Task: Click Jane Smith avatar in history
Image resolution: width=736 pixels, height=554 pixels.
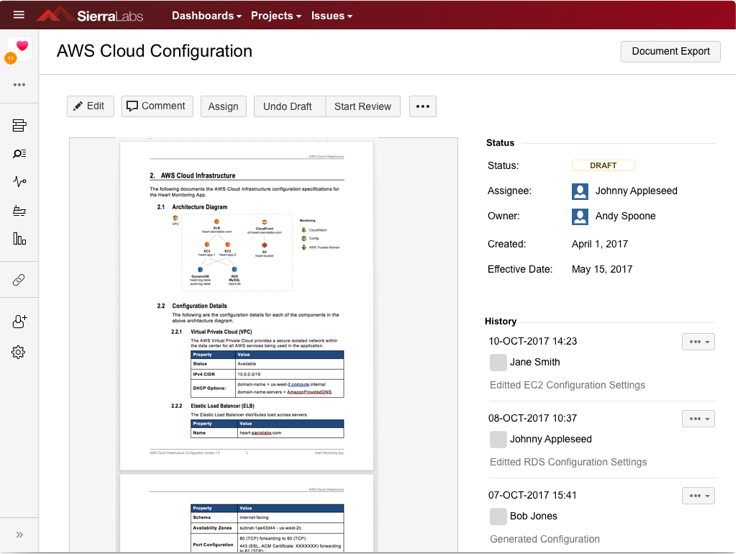Action: pyautogui.click(x=498, y=362)
